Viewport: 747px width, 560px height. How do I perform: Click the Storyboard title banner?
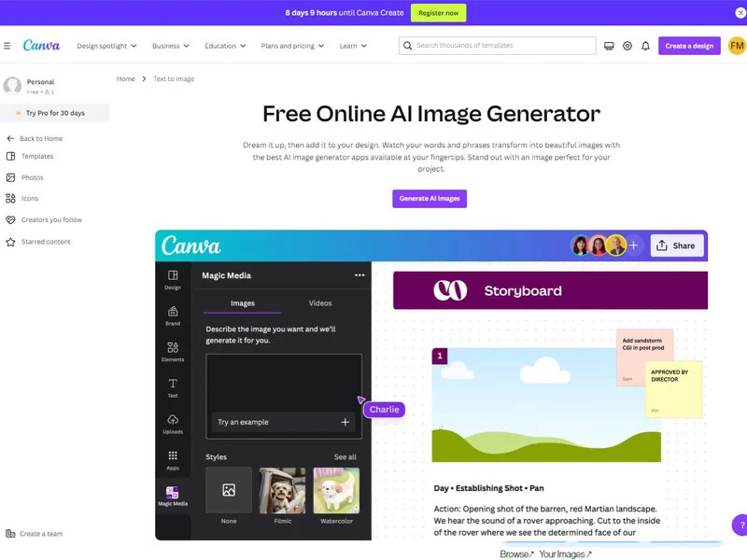coord(550,290)
